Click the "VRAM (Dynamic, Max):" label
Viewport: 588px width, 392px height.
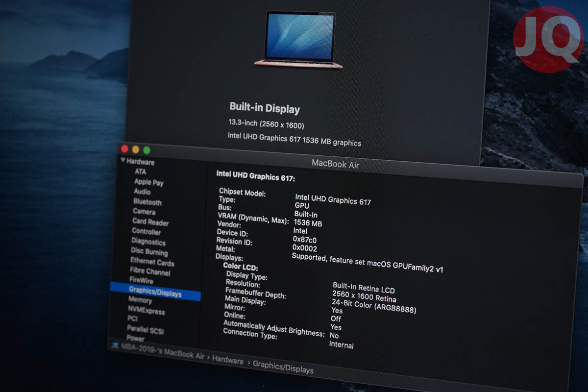click(x=253, y=219)
